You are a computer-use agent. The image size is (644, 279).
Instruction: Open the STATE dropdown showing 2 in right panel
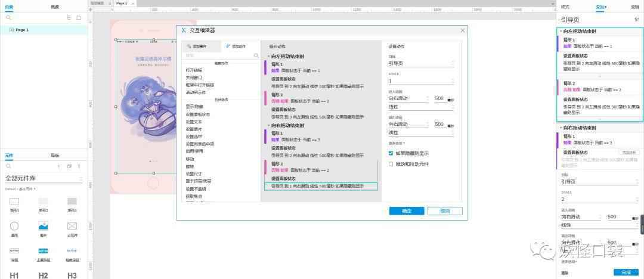600,199
